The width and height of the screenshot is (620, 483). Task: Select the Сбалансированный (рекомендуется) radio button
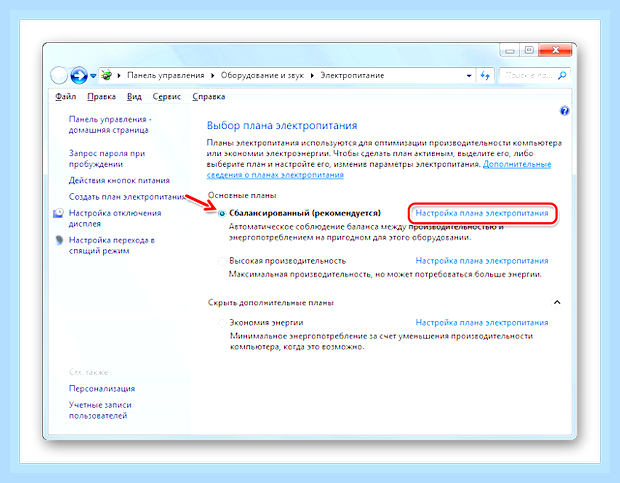tap(222, 213)
